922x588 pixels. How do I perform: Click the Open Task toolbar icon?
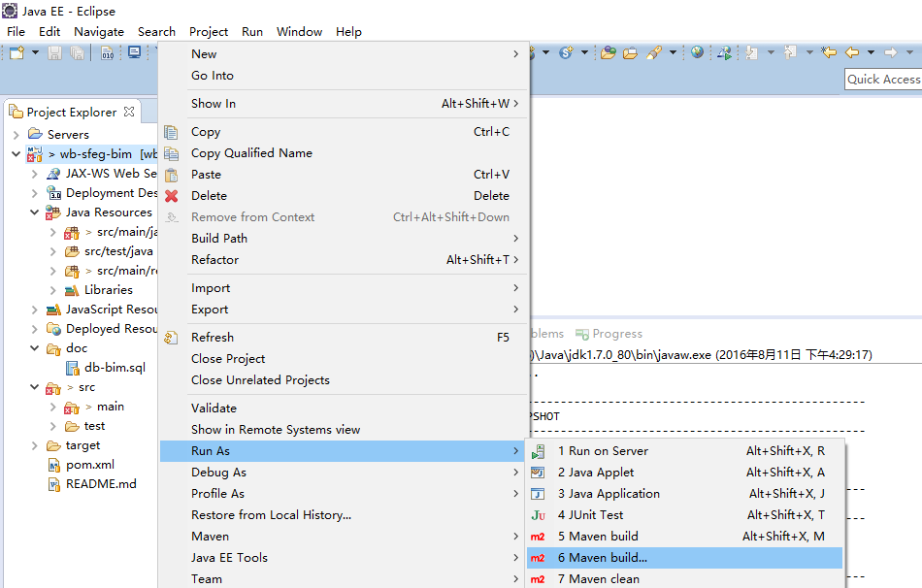click(631, 52)
